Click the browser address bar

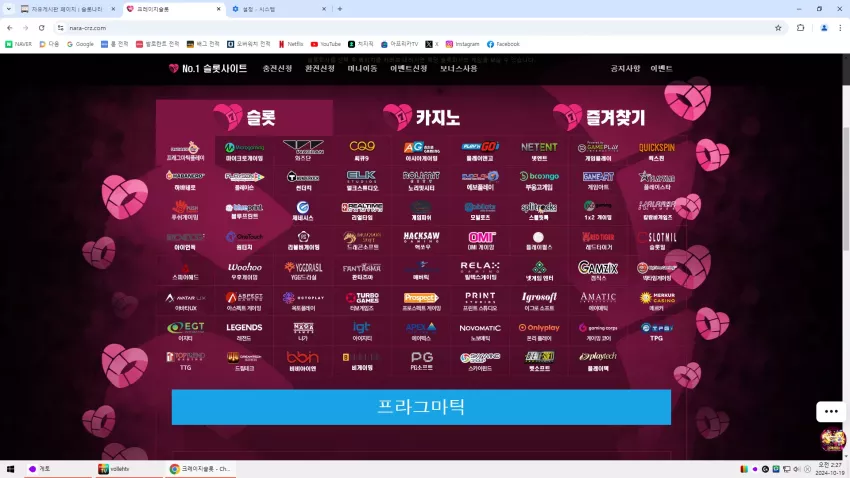coord(417,28)
